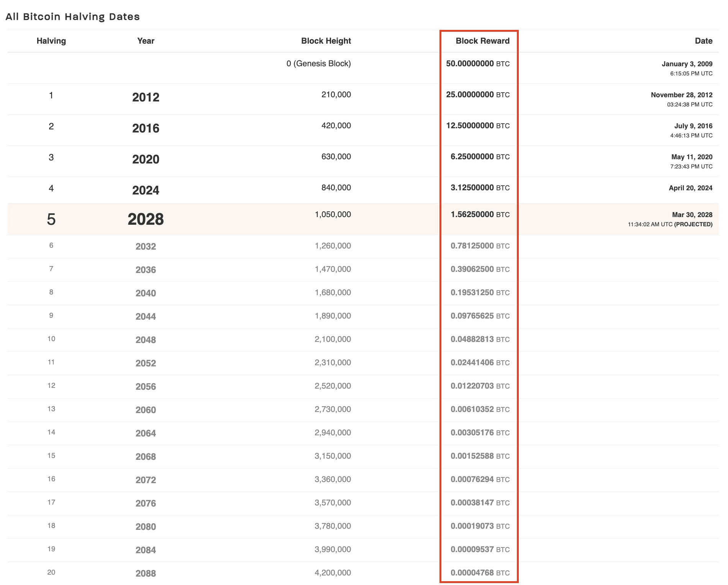Viewport: 728px width, 585px height.
Task: Select the 0.00009537 BTC reward
Action: [480, 549]
